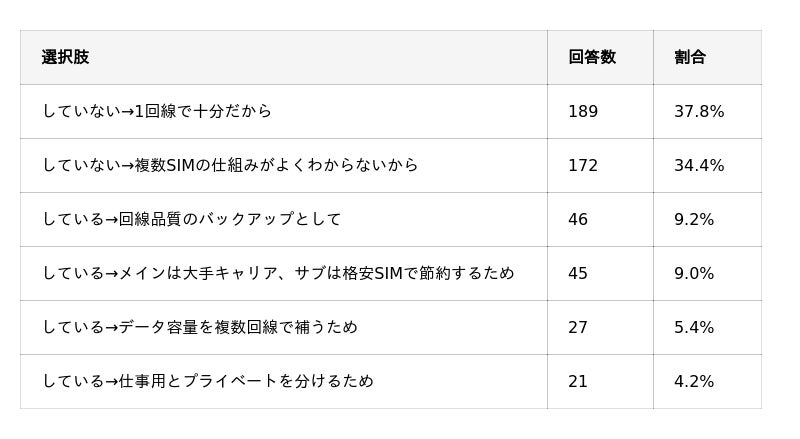Viewport: 800px width, 439px height.
Task: Click the 選択肢 column header
Action: tap(65, 57)
